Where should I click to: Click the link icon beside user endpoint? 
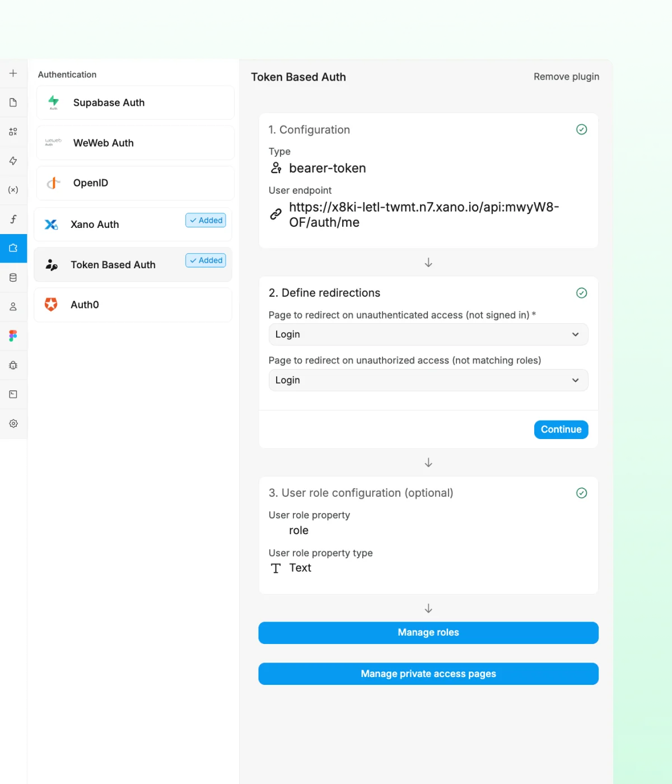[x=276, y=214]
